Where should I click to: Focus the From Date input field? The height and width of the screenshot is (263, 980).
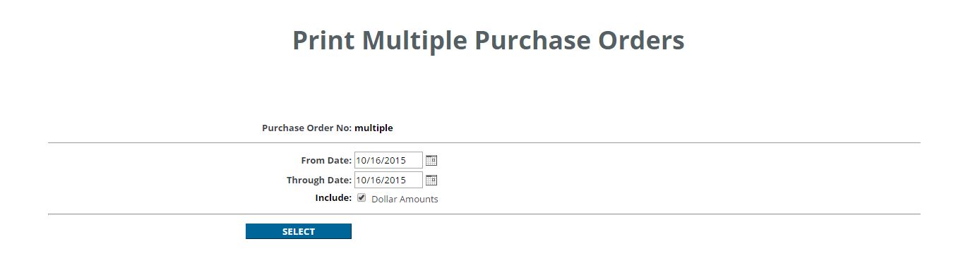tap(388, 160)
